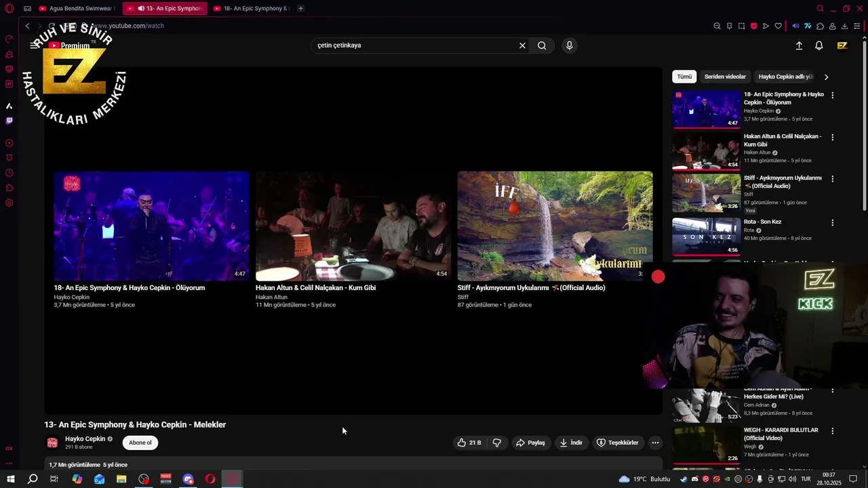The height and width of the screenshot is (488, 868).
Task: Open browser downloads icon
Action: pos(844,26)
